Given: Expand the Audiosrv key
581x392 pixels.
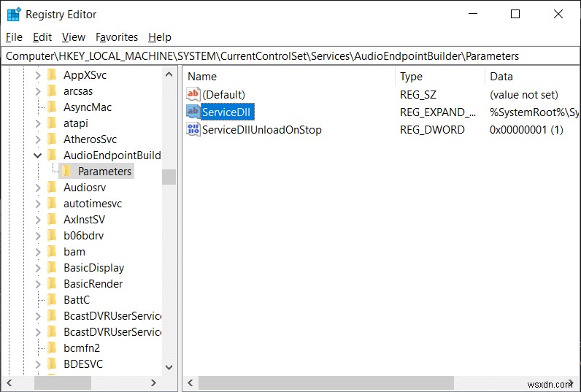Looking at the screenshot, I should coord(38,188).
